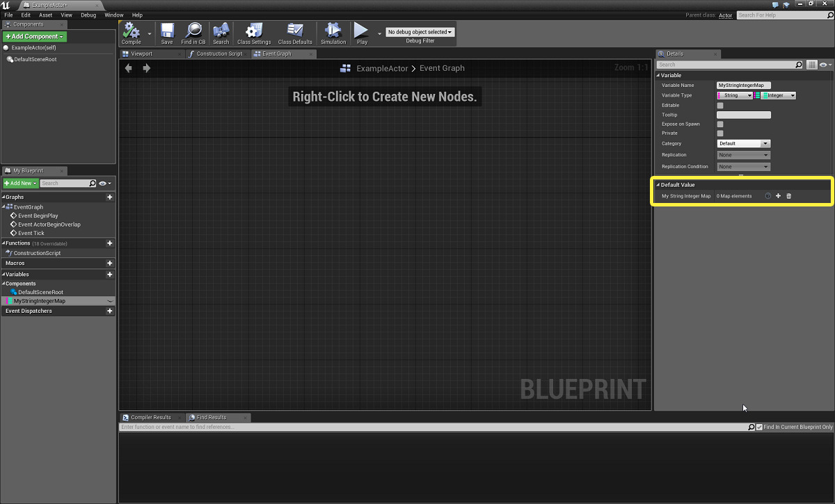Enable the Editable checkbox for the variable
Viewport: 835px width, 504px height.
[720, 105]
